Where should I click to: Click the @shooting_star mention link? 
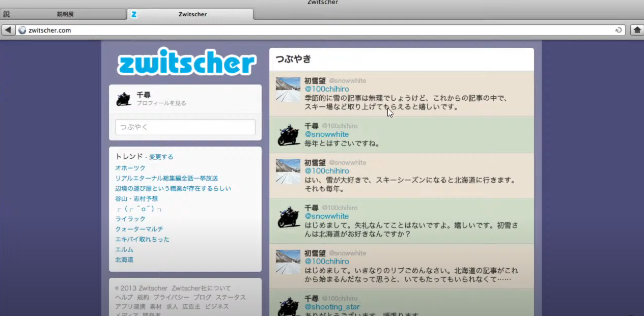332,307
